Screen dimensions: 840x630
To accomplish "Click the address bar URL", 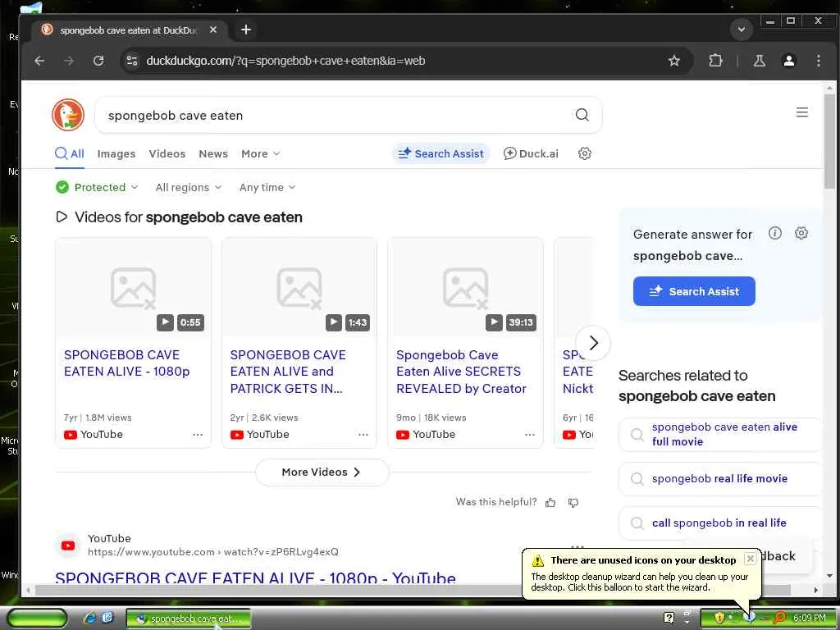I will [285, 61].
